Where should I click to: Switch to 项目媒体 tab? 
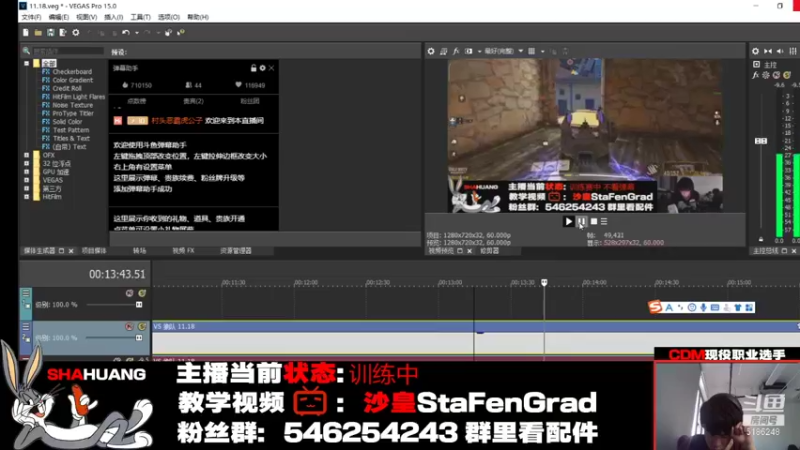point(94,251)
